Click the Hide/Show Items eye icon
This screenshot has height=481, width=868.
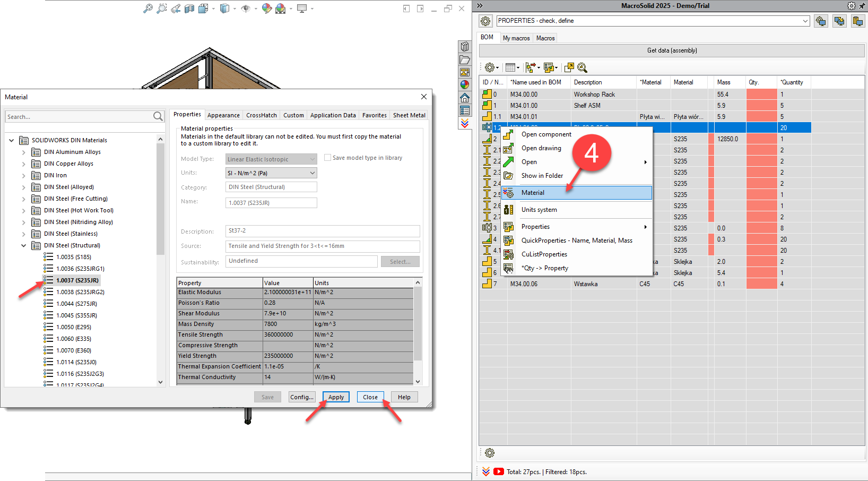click(245, 8)
